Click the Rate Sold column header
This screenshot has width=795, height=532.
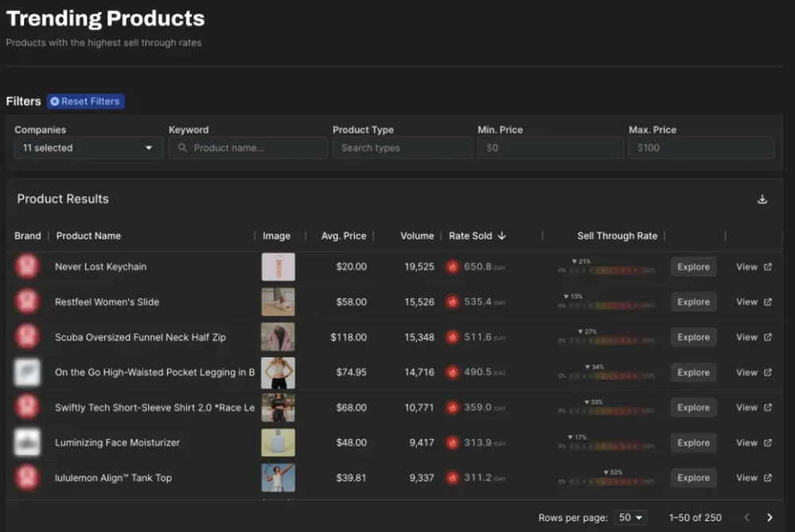(470, 236)
